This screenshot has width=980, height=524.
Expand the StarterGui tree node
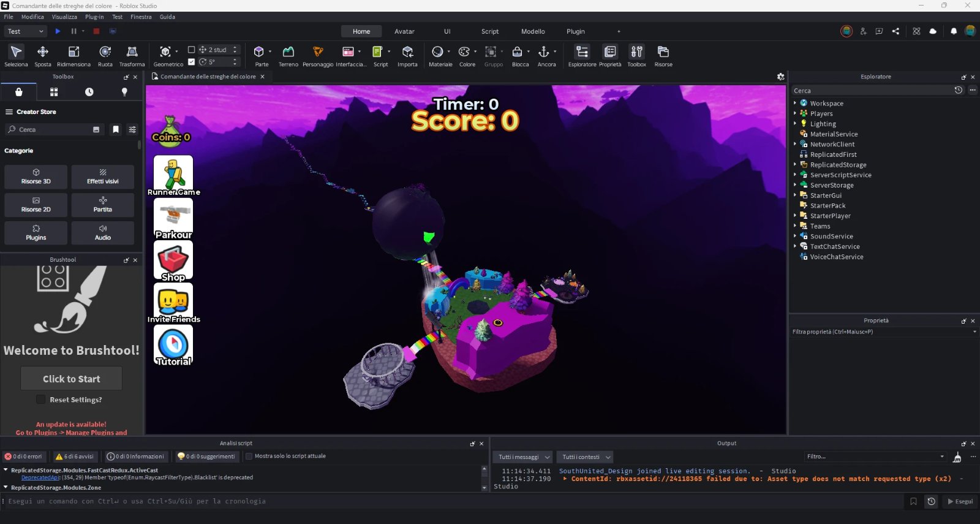(795, 195)
